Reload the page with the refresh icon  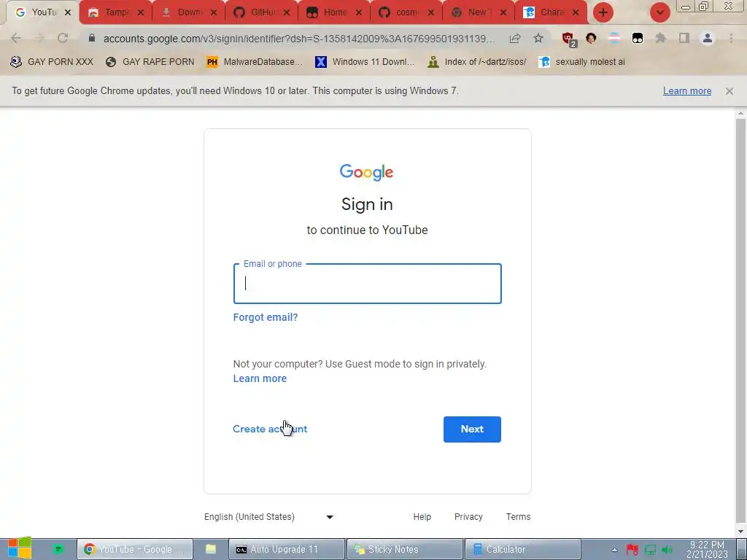pos(63,38)
